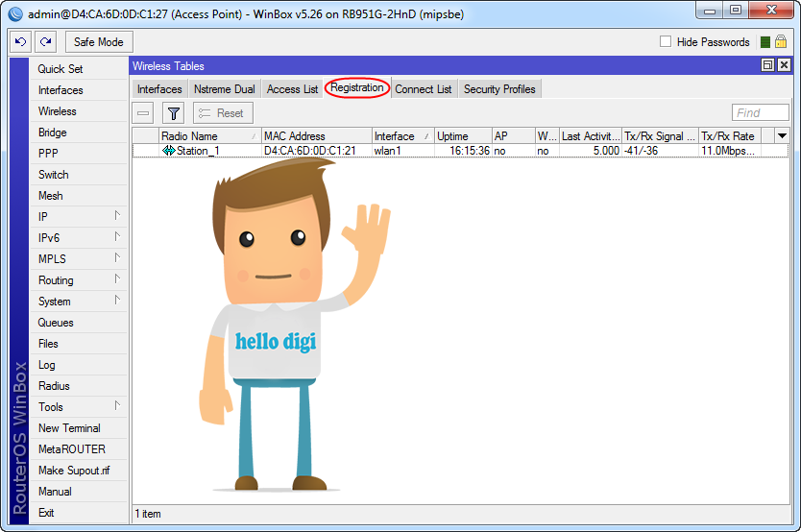Click the Reset button
Image resolution: width=801 pixels, height=532 pixels.
[x=223, y=112]
